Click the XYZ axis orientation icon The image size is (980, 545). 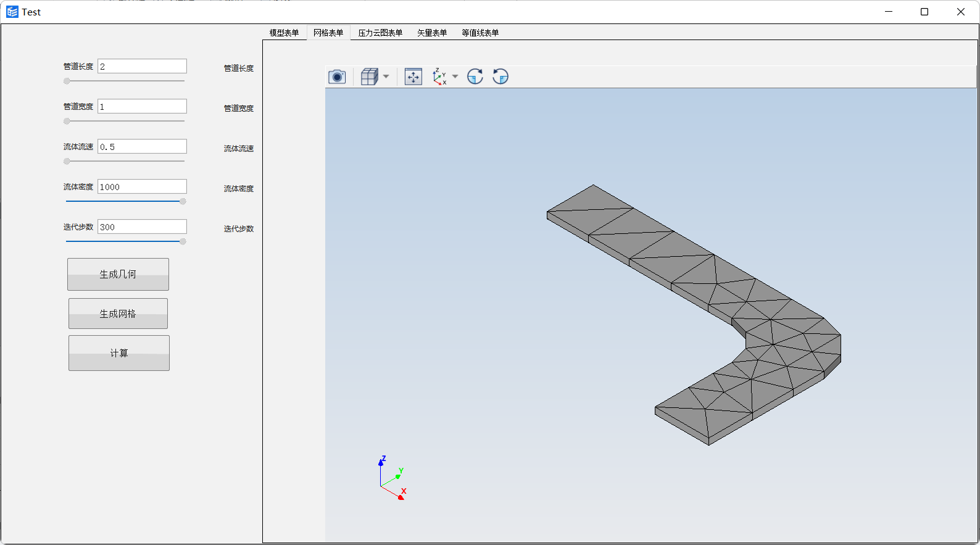[x=439, y=77]
